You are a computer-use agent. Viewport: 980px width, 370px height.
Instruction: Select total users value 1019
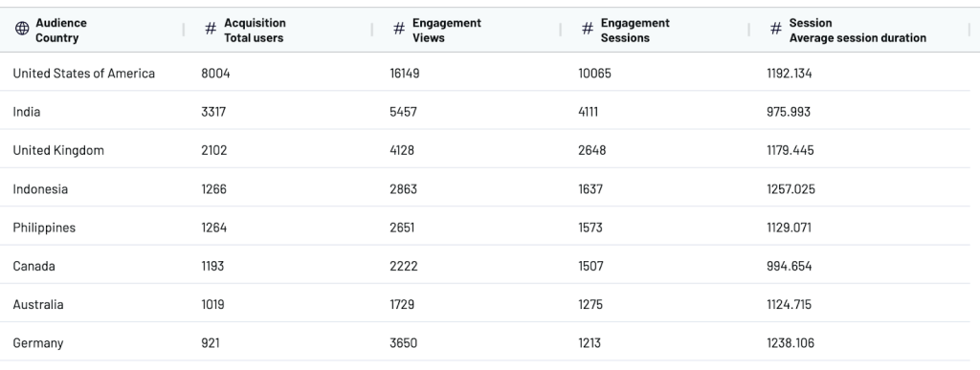pos(212,304)
